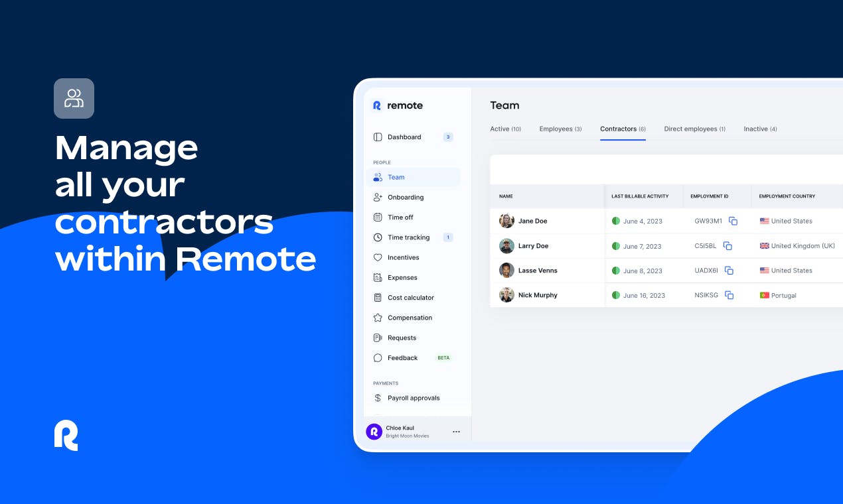Open the Onboarding page icon
The width and height of the screenshot is (843, 504).
pos(378,198)
